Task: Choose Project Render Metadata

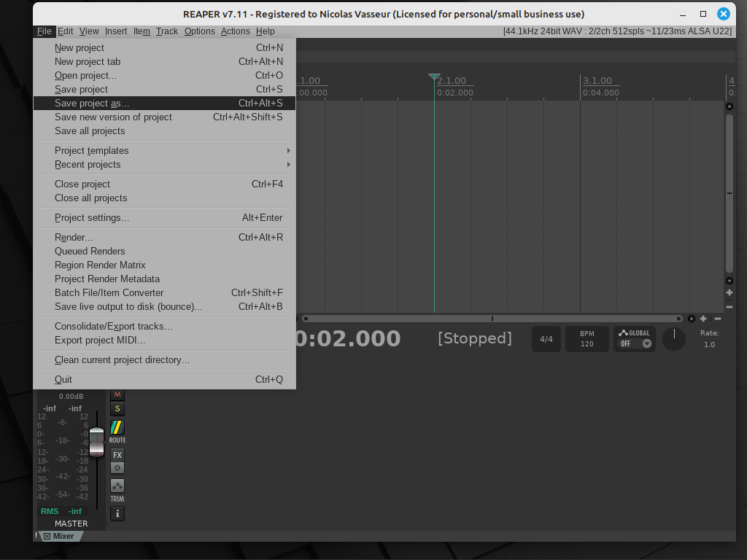Action: click(x=165, y=279)
